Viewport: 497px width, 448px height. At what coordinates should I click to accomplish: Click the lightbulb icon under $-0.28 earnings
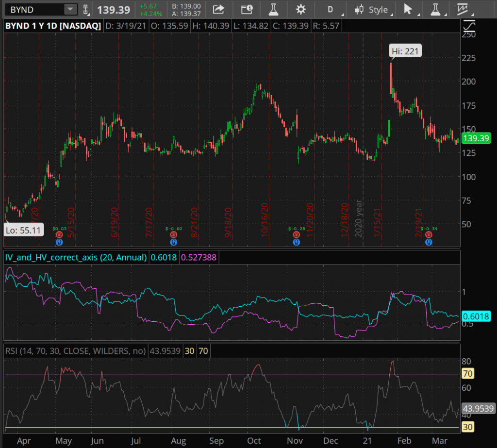[x=297, y=242]
